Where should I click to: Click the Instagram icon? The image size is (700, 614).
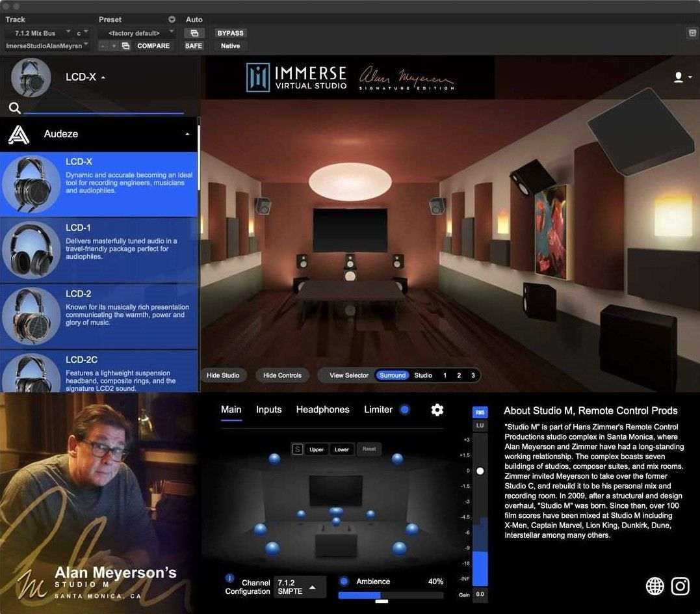[x=680, y=586]
